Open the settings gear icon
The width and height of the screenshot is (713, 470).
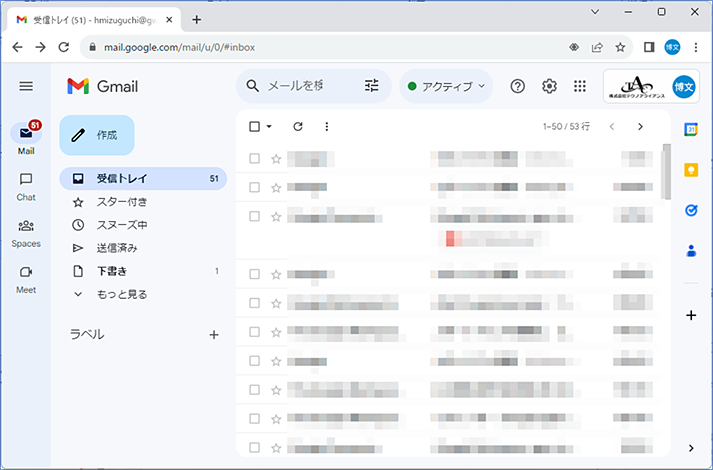coord(549,86)
